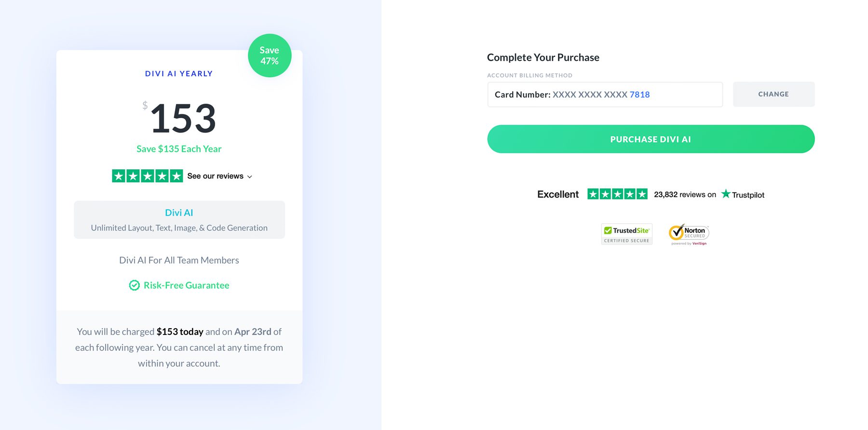The width and height of the screenshot is (868, 430).
Task: Click the DIVI AI YEARLY plan label
Action: coord(179,73)
